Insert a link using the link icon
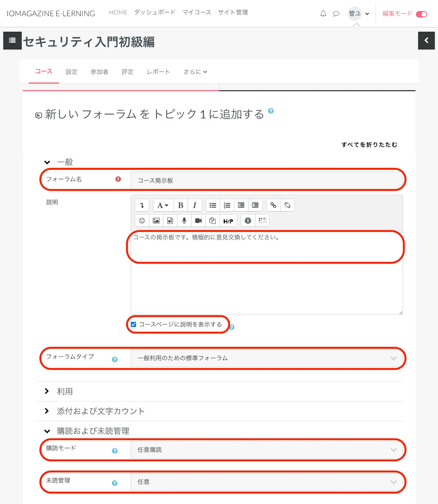Image resolution: width=438 pixels, height=504 pixels. (x=273, y=205)
